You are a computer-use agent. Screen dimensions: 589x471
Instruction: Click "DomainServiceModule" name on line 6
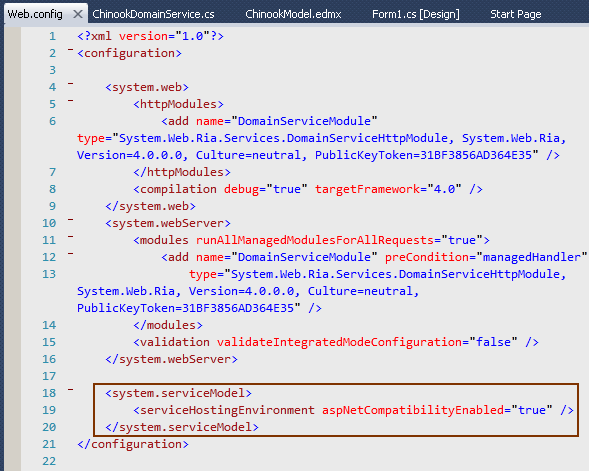click(x=304, y=121)
